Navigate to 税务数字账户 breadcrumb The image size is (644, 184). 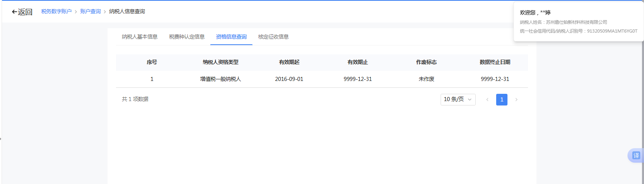pyautogui.click(x=56, y=12)
